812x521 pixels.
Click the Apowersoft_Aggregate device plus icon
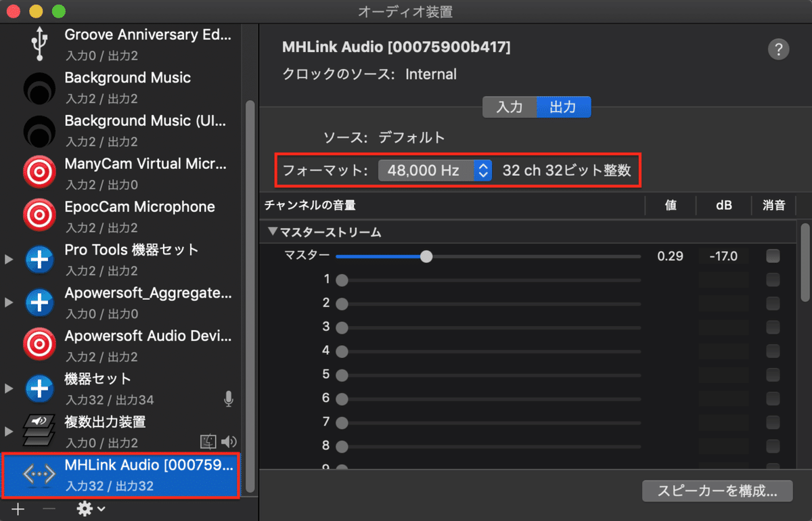click(40, 302)
